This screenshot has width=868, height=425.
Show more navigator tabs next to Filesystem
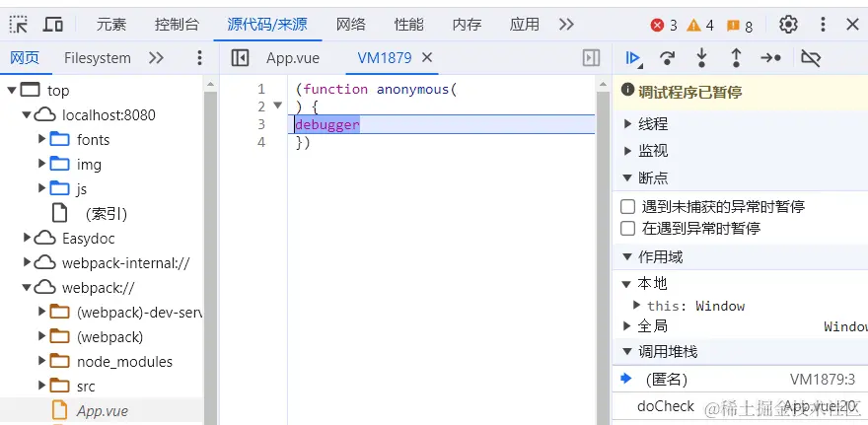pyautogui.click(x=157, y=57)
